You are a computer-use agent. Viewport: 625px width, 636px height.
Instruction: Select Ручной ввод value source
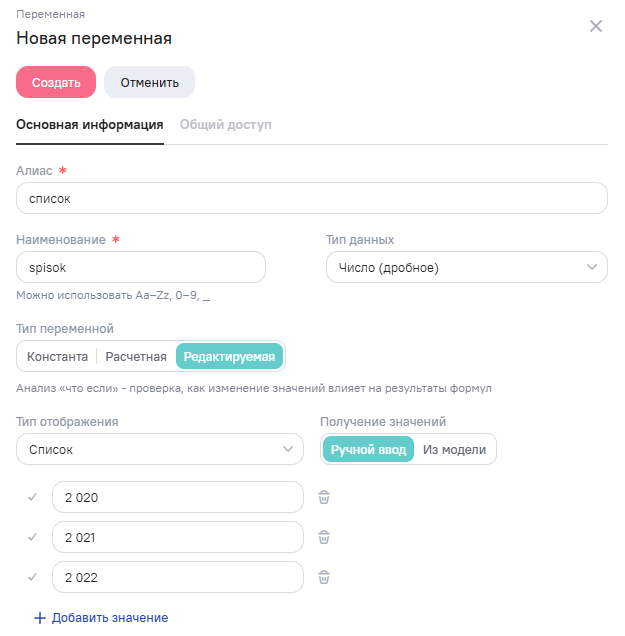(368, 449)
